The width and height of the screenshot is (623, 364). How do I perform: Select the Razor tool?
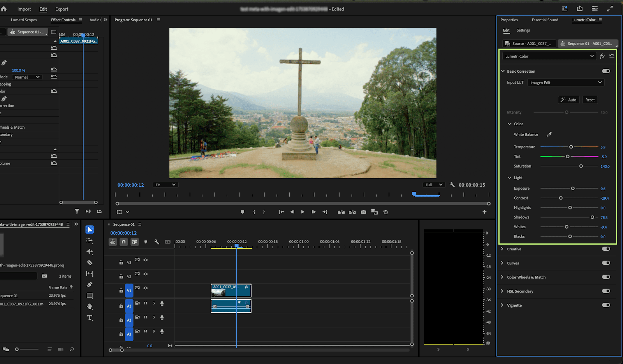point(90,262)
